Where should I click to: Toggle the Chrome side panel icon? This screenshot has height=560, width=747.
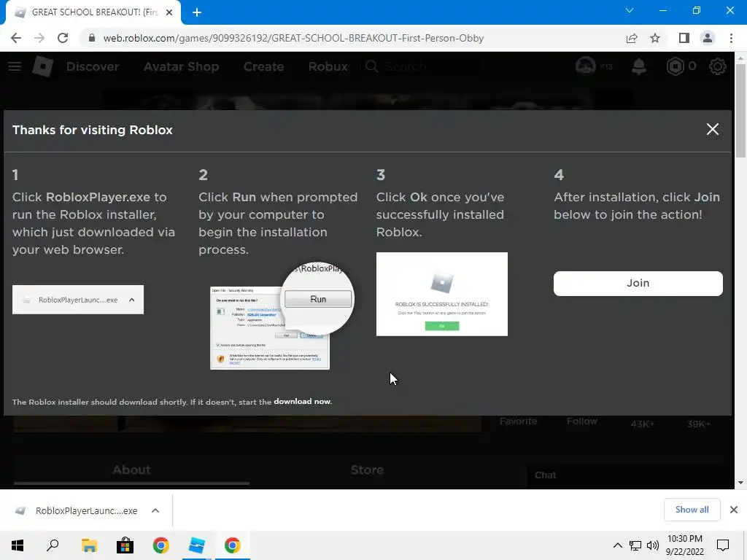point(684,38)
